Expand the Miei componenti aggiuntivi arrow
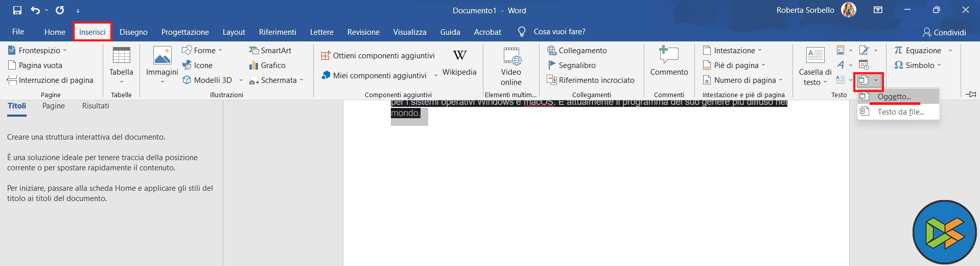 click(436, 75)
